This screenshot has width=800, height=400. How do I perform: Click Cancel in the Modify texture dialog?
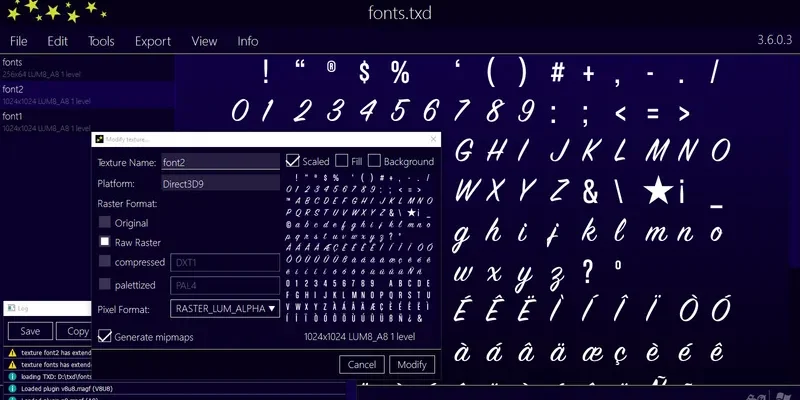(362, 364)
